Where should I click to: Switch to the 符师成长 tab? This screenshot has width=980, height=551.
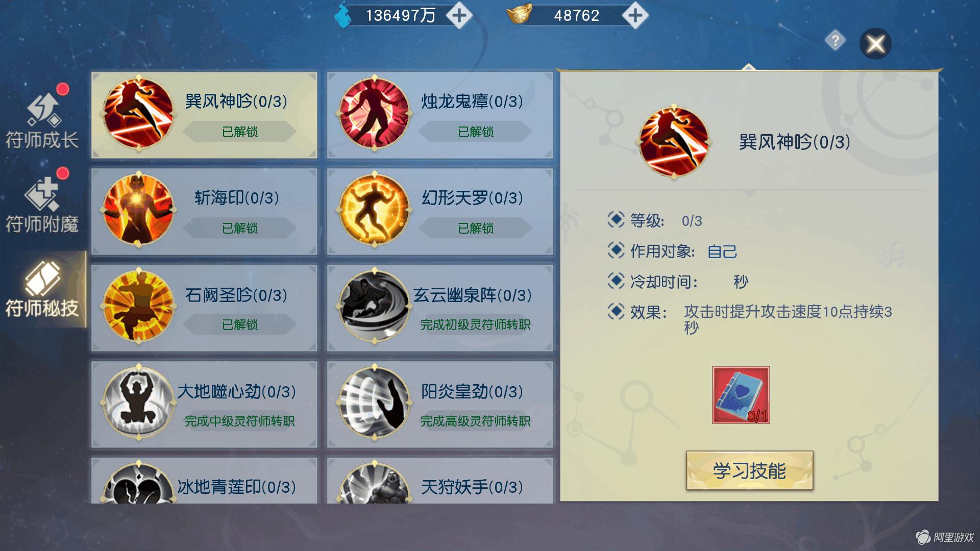click(42, 120)
